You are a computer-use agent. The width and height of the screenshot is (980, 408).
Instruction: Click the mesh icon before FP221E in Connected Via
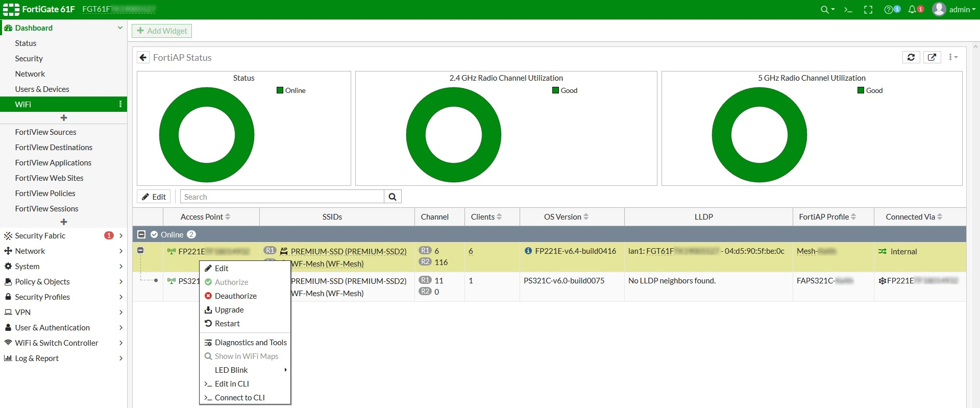[x=883, y=281]
